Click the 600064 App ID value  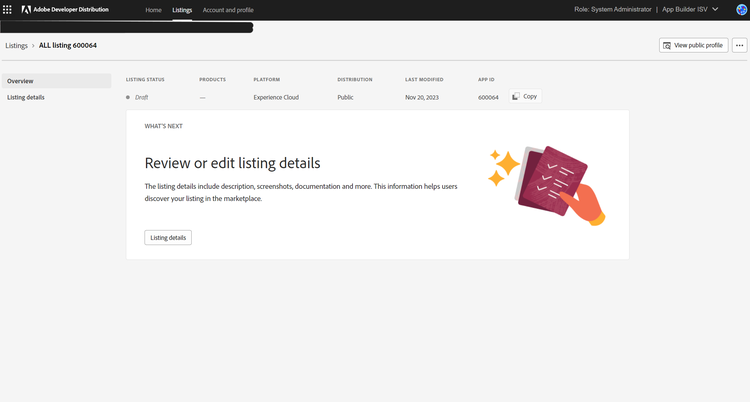point(488,97)
